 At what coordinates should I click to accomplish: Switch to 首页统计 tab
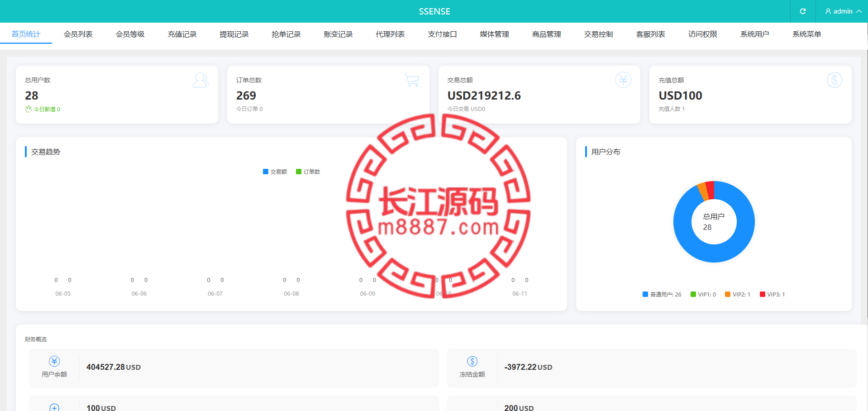coord(26,34)
